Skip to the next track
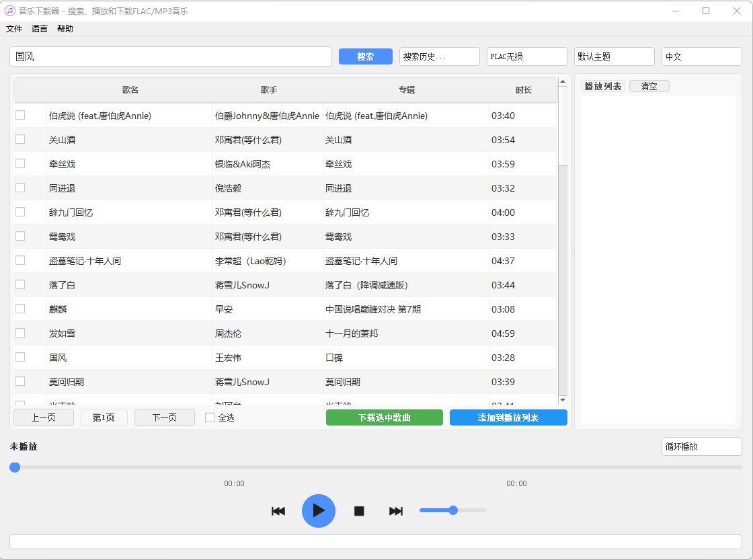 point(395,511)
